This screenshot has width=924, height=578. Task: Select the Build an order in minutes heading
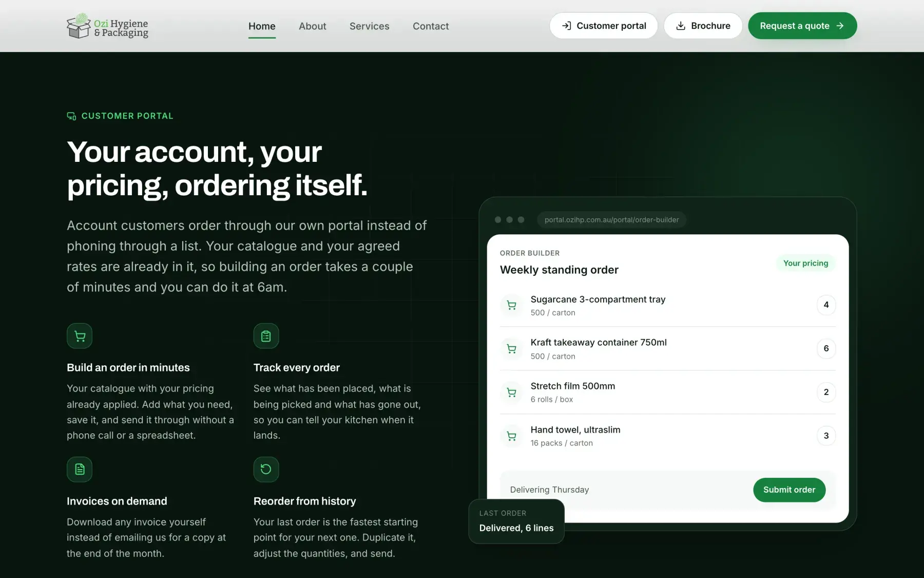pyautogui.click(x=128, y=367)
